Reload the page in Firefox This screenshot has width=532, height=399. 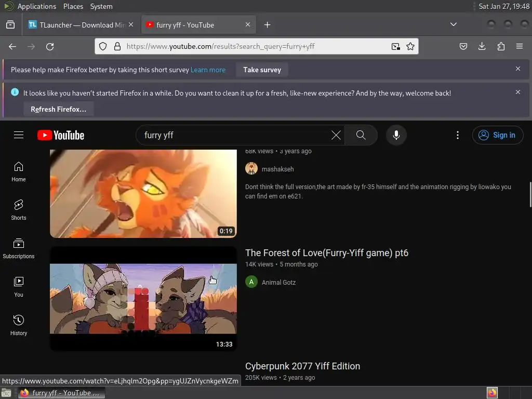50,46
